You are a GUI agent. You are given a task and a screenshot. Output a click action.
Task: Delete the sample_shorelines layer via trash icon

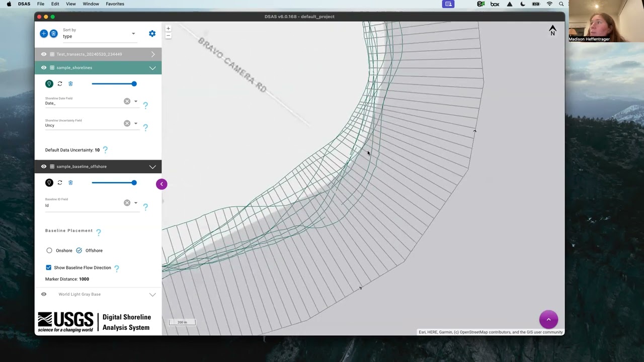[70, 84]
